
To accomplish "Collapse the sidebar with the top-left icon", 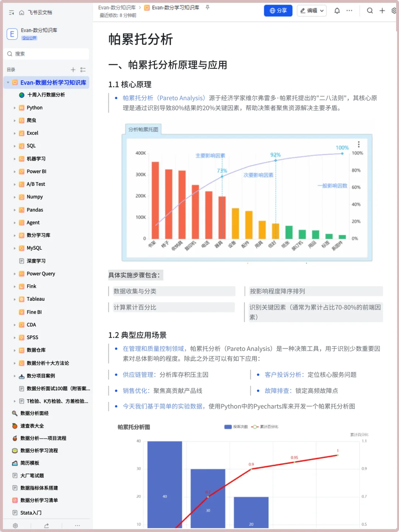I will (x=11, y=13).
